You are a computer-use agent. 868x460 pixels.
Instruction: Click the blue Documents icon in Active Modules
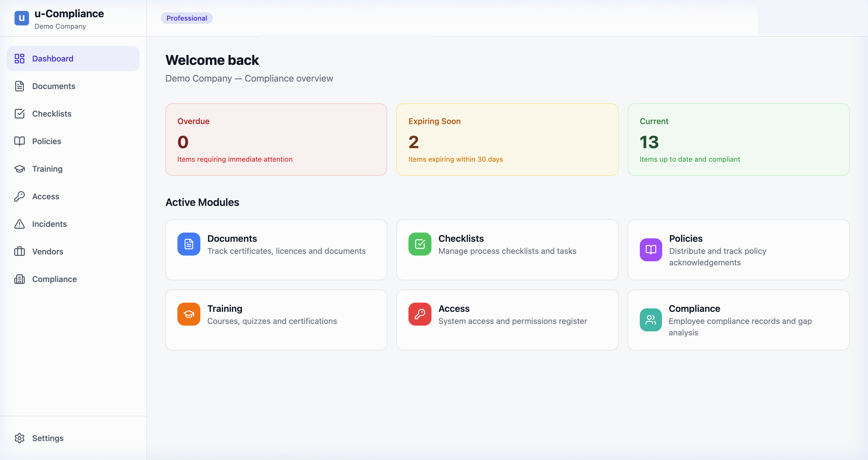click(188, 244)
